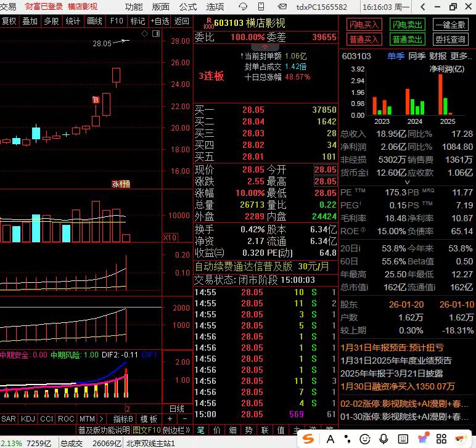Click the mobile phone icon in title bar
This screenshot has width=476, height=448.
(x=261, y=6)
